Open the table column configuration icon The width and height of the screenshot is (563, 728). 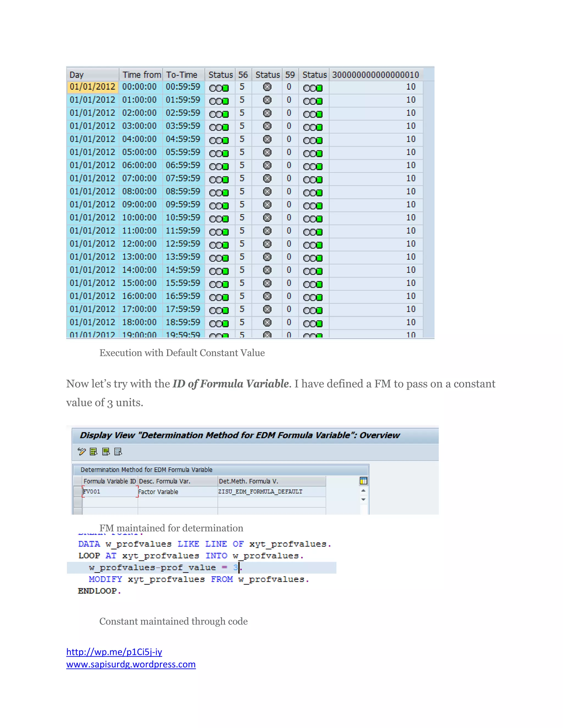363,481
